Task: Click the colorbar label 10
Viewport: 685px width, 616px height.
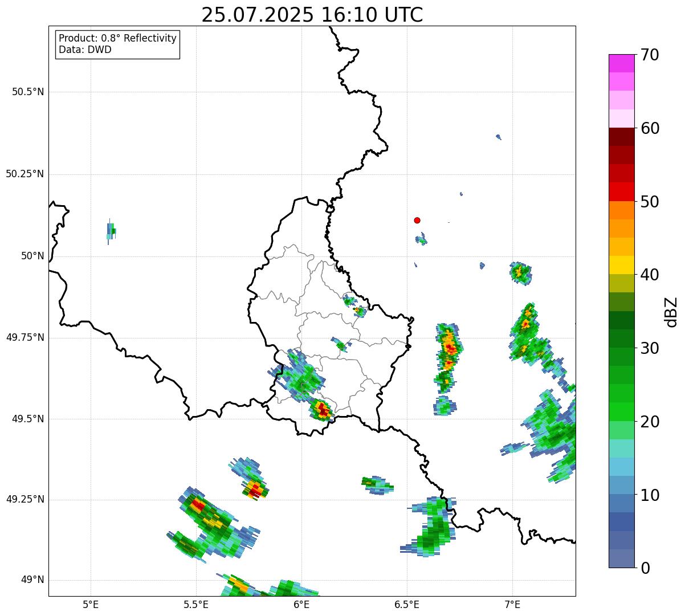Action: coord(650,495)
